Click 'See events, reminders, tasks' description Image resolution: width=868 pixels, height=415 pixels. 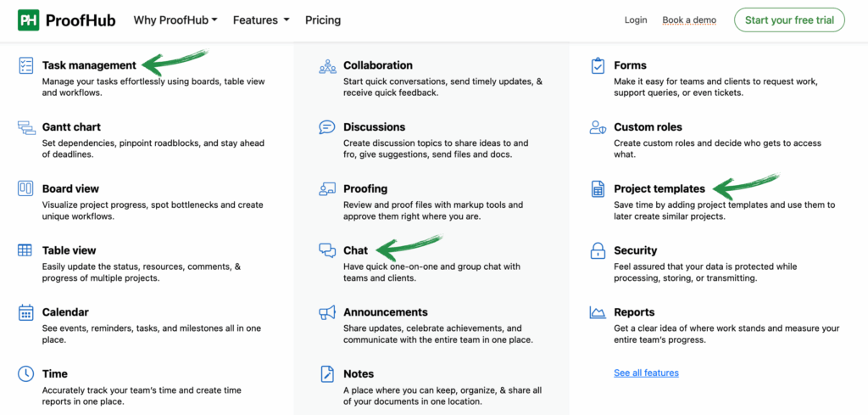click(151, 334)
